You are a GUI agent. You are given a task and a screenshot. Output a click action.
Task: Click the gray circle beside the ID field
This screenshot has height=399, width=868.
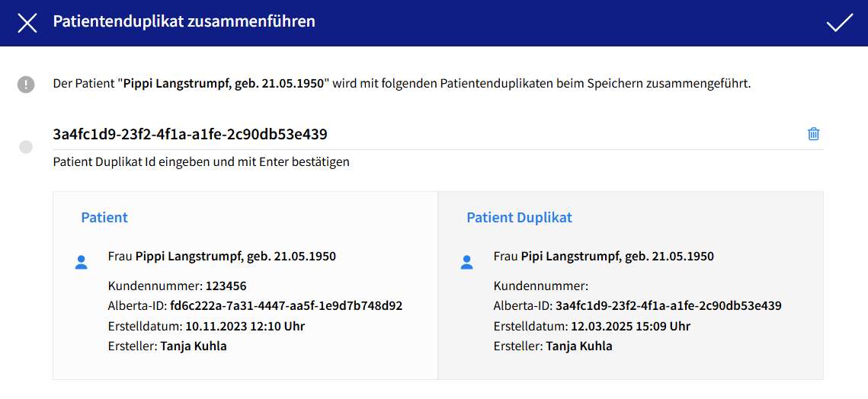(26, 147)
